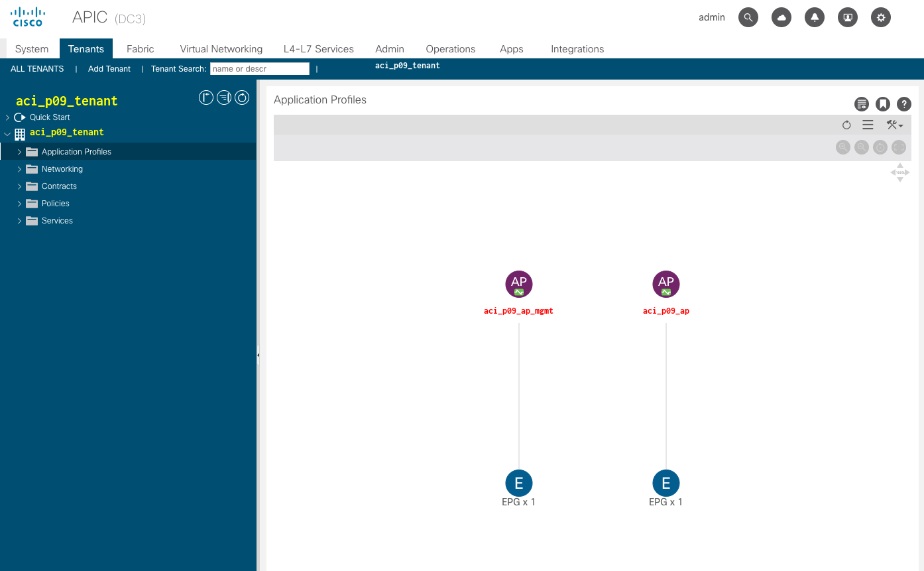This screenshot has height=571, width=924.
Task: Click the sidebar collapse handle
Action: [x=258, y=355]
